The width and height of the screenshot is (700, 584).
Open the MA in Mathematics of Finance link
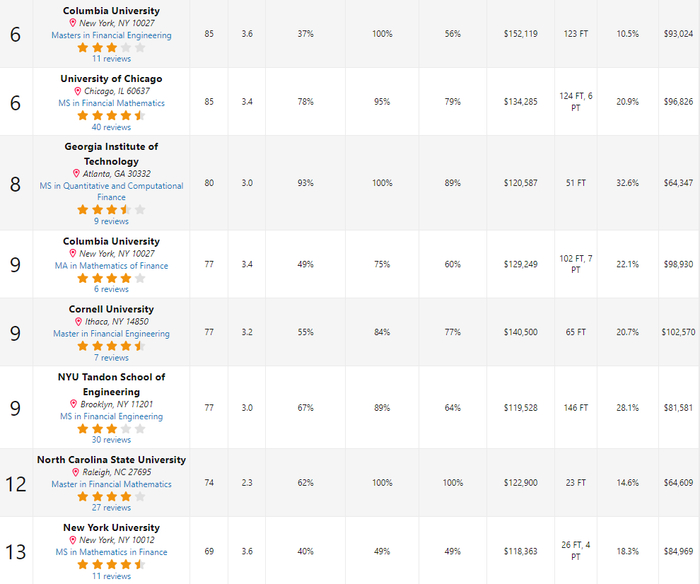[x=111, y=266]
